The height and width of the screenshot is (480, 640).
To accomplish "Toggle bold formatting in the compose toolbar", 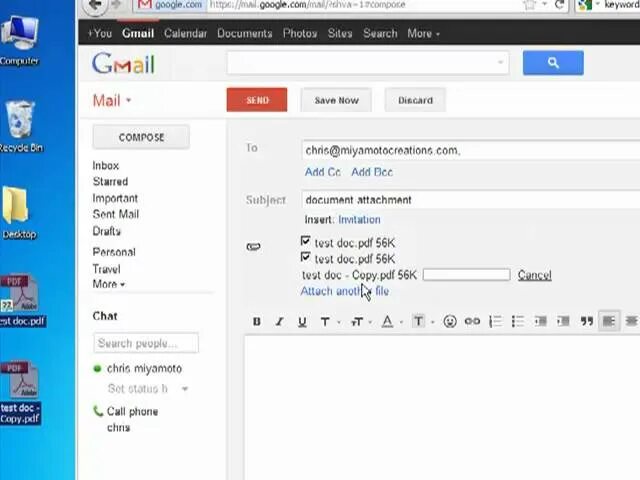I will click(x=256, y=322).
